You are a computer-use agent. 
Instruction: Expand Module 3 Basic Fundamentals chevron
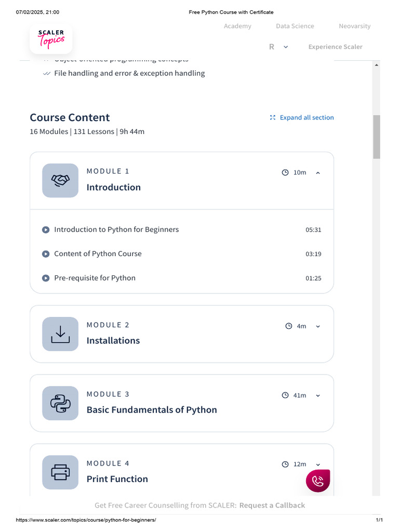point(318,395)
